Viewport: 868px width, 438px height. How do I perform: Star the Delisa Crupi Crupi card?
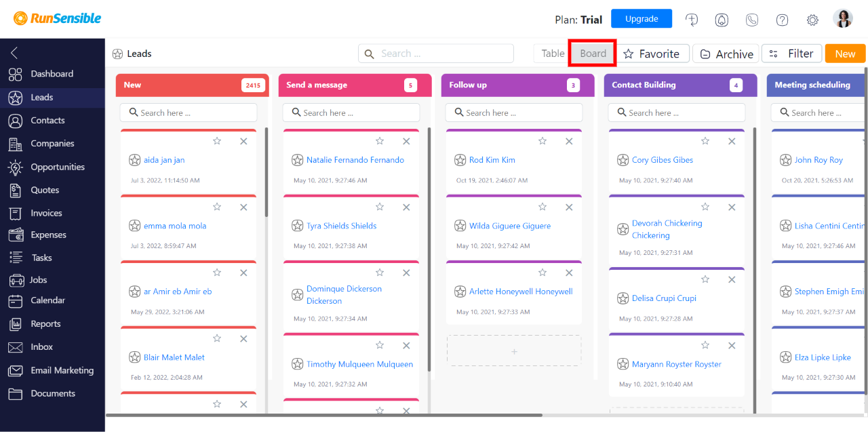tap(705, 279)
